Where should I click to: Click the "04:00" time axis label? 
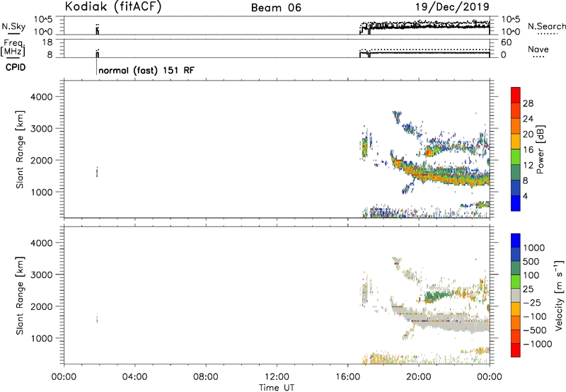134,377
